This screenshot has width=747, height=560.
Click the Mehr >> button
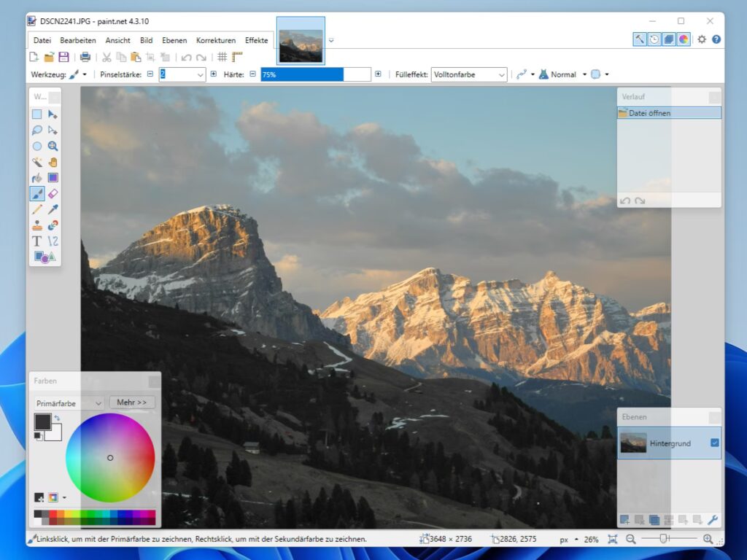click(132, 402)
